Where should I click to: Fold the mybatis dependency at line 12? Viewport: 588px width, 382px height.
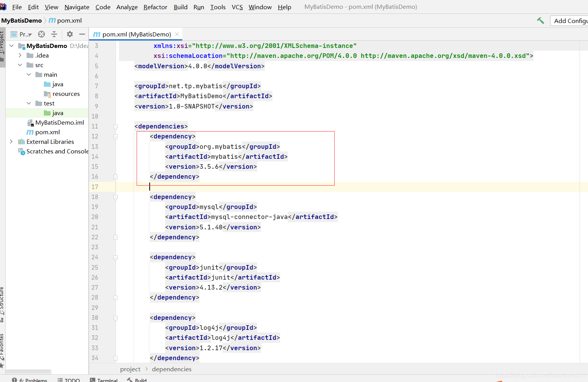pos(116,137)
